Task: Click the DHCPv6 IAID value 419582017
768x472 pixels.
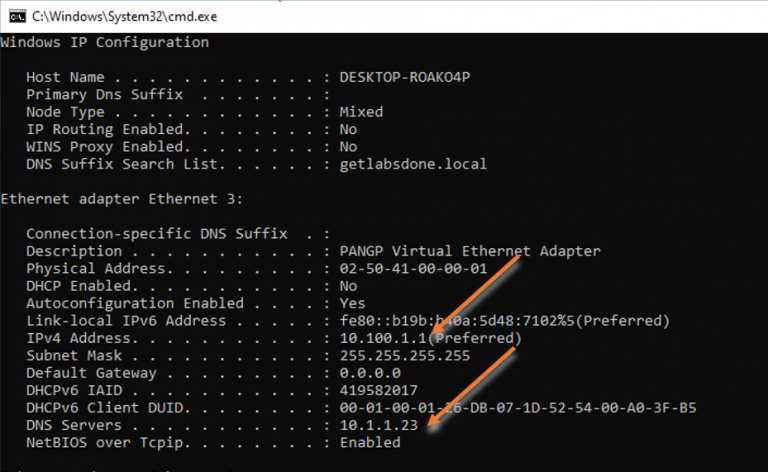Action: coord(379,390)
